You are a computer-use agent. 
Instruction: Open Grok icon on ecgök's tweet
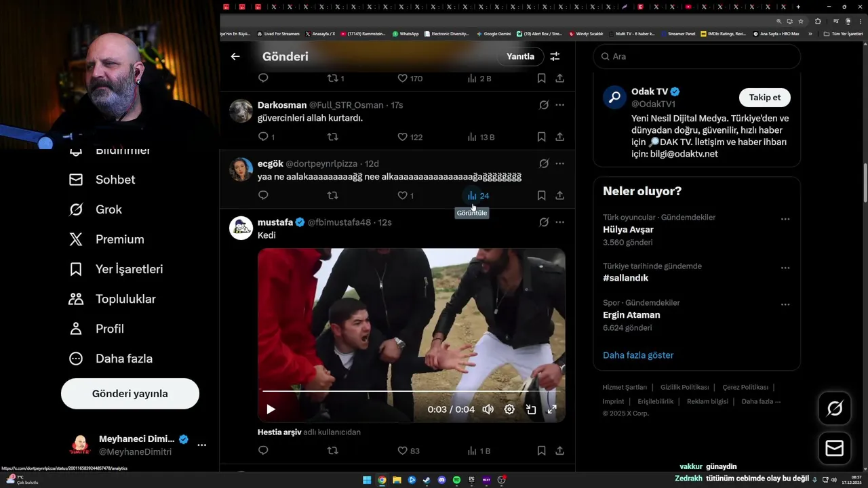coord(544,163)
